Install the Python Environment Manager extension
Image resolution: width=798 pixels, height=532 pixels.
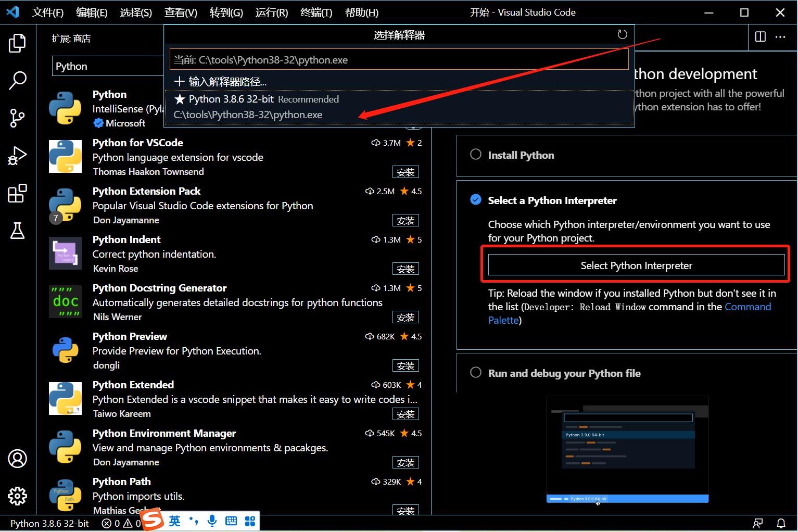pos(406,462)
